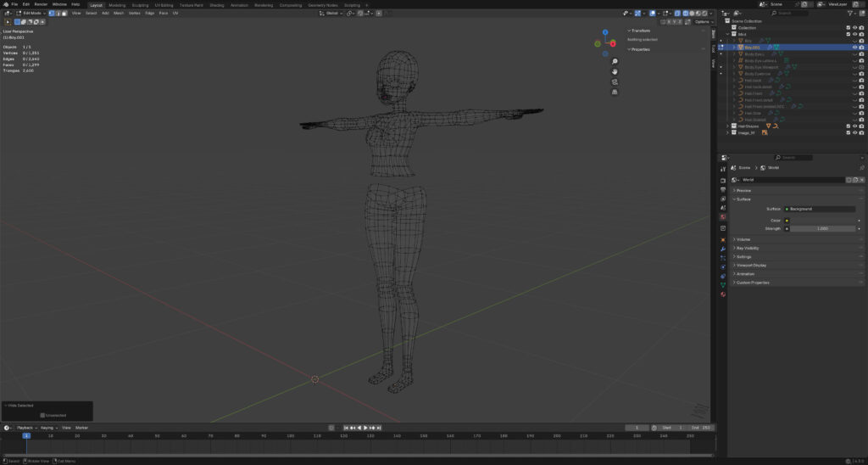Open viewport Options dropdown
Viewport: 868px width, 465px height.
(x=704, y=21)
